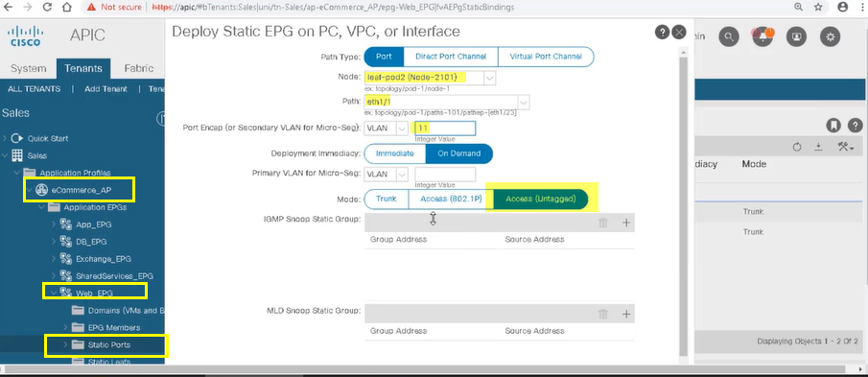Reload the browser page
Image resolution: width=868 pixels, height=377 pixels.
(x=48, y=8)
